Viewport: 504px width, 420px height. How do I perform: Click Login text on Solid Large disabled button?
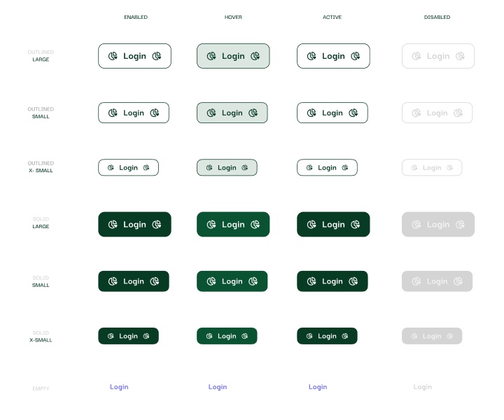coord(438,225)
